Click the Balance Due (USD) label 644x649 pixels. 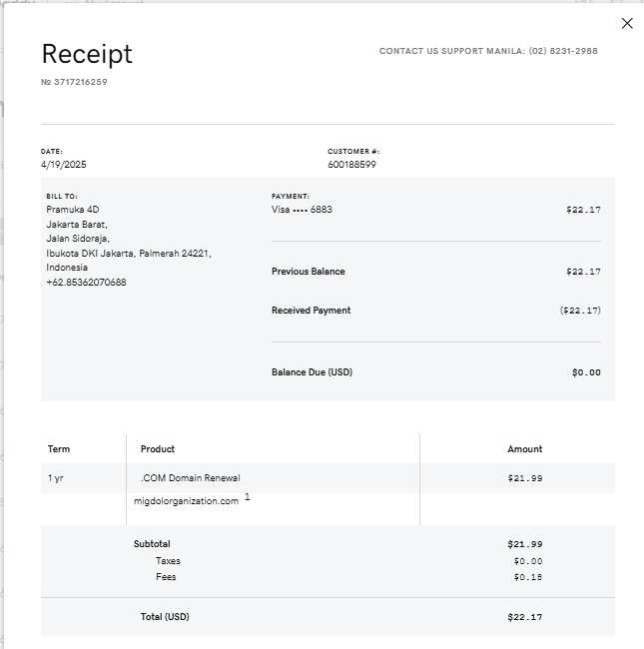coord(312,372)
